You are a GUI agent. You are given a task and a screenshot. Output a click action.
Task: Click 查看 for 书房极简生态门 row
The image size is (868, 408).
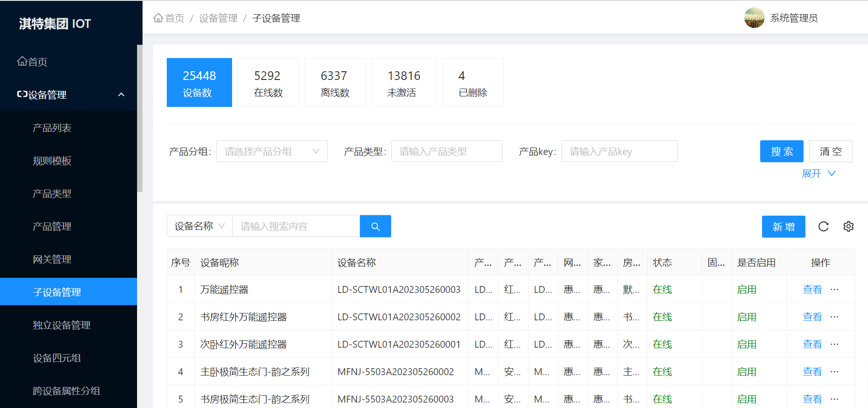[x=812, y=399]
